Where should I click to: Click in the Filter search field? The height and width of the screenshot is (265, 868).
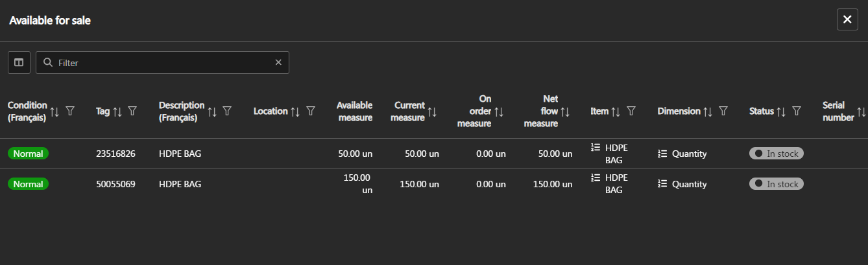(162, 63)
